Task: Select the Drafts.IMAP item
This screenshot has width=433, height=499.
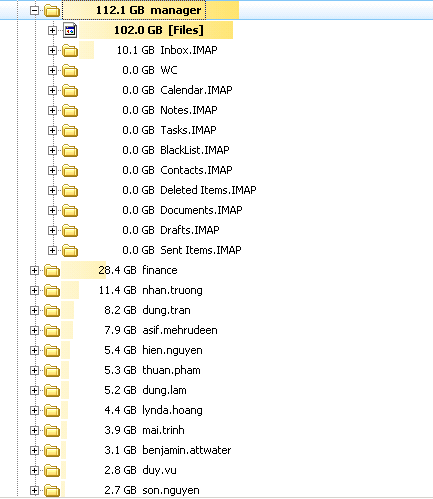Action: coord(171,230)
